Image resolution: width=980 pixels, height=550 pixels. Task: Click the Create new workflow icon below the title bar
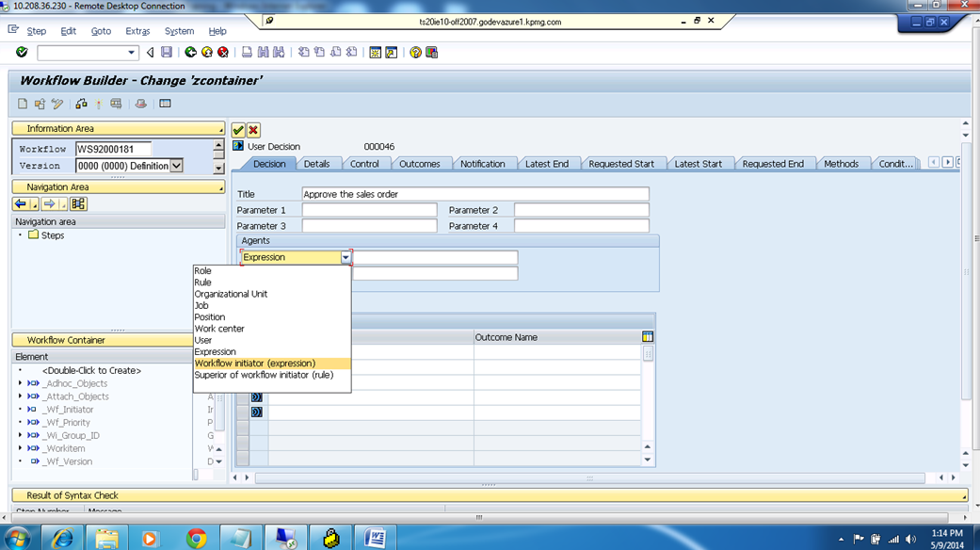pyautogui.click(x=21, y=104)
